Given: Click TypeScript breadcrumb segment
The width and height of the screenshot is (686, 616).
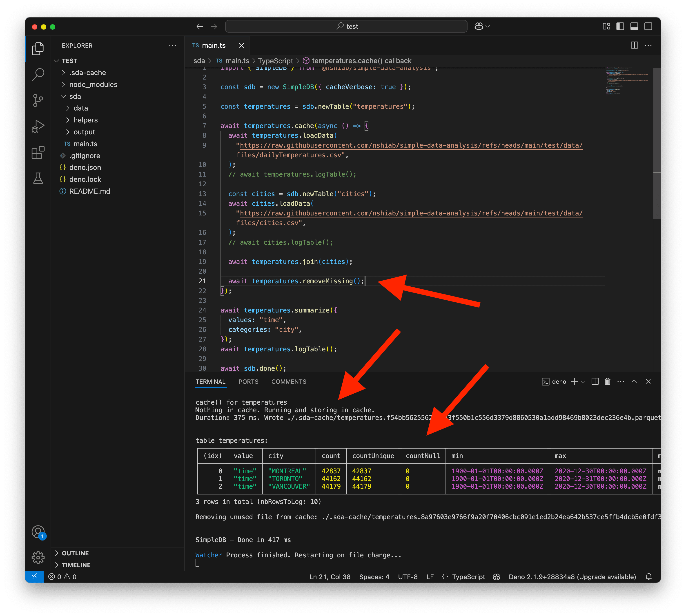Looking at the screenshot, I should (x=275, y=61).
